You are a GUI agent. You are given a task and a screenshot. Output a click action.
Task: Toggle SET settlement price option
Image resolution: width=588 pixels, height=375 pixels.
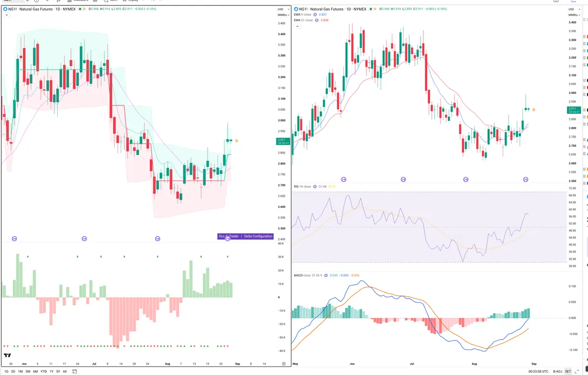pos(568,372)
